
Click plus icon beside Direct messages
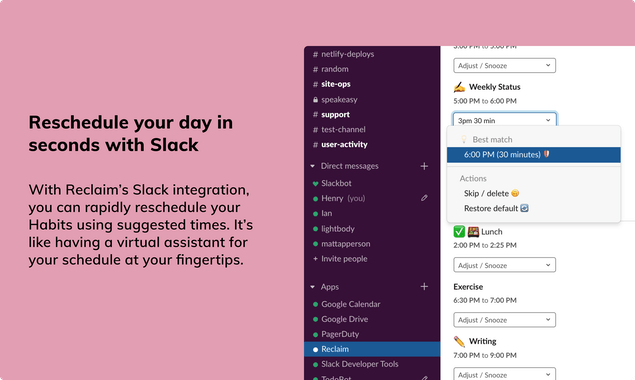point(424,166)
